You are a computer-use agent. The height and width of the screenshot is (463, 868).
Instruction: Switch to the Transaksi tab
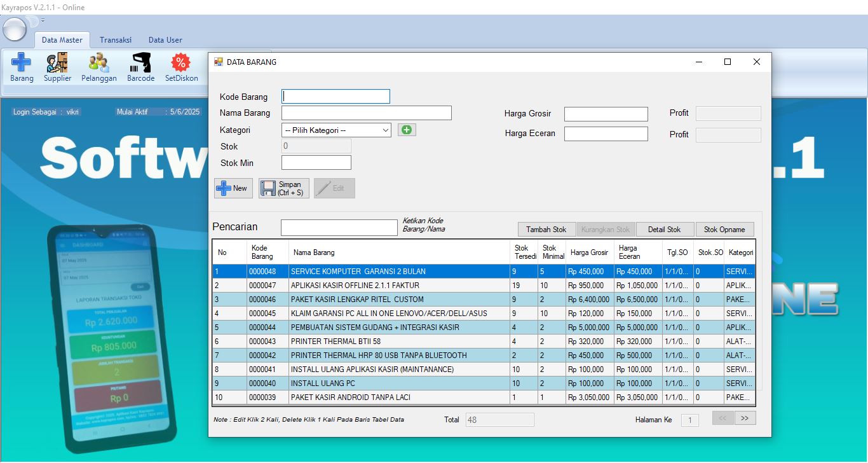click(x=115, y=40)
